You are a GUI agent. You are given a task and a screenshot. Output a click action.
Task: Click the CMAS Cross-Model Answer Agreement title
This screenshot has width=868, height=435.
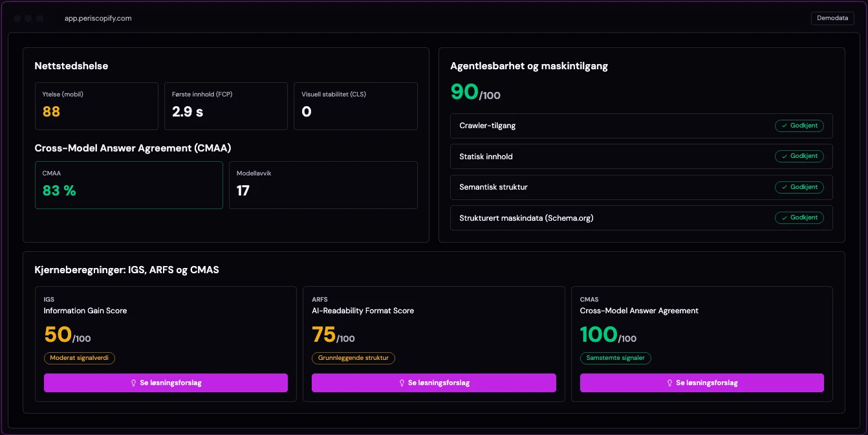pyautogui.click(x=639, y=311)
